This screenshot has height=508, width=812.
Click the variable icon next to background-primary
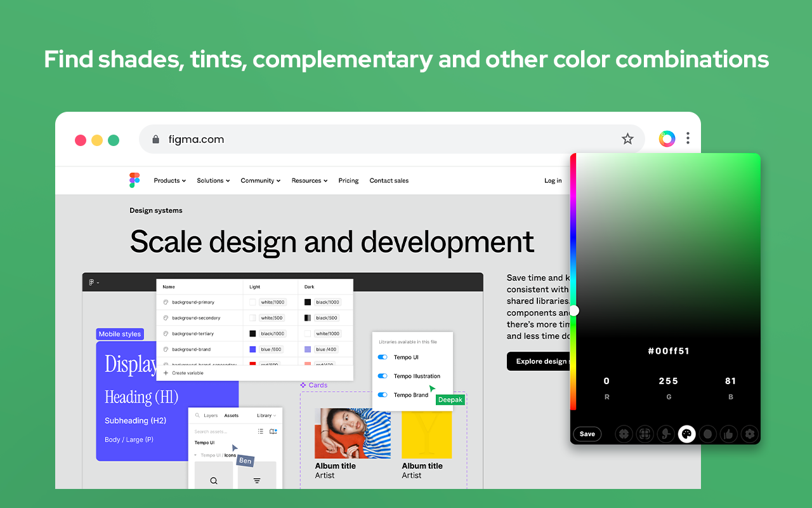[166, 302]
